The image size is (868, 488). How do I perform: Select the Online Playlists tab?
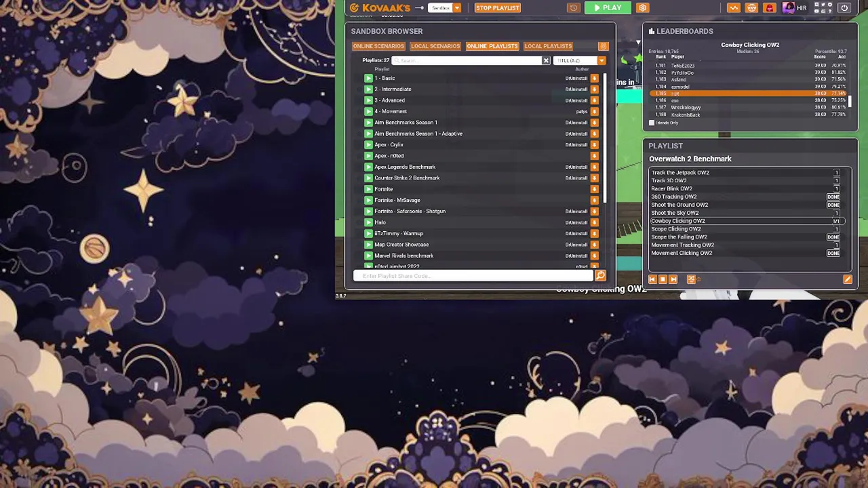point(492,46)
